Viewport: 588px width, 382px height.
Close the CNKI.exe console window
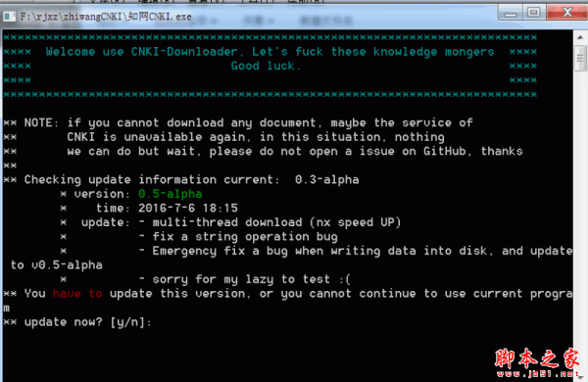[x=567, y=13]
